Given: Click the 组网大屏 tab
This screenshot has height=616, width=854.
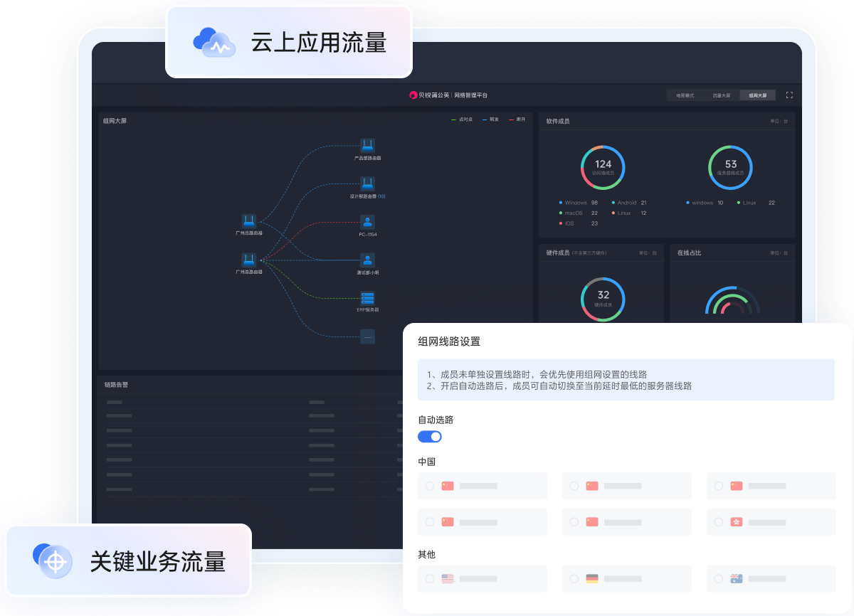Looking at the screenshot, I should point(757,95).
